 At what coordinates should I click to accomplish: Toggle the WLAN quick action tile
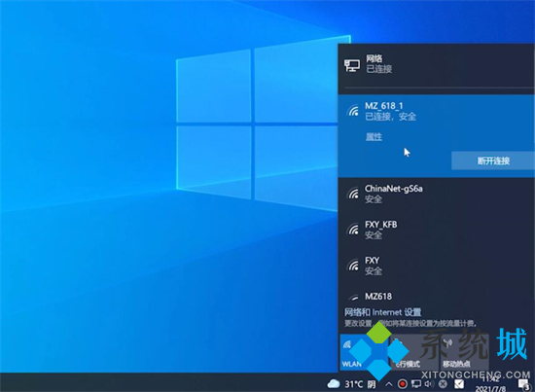pos(364,352)
